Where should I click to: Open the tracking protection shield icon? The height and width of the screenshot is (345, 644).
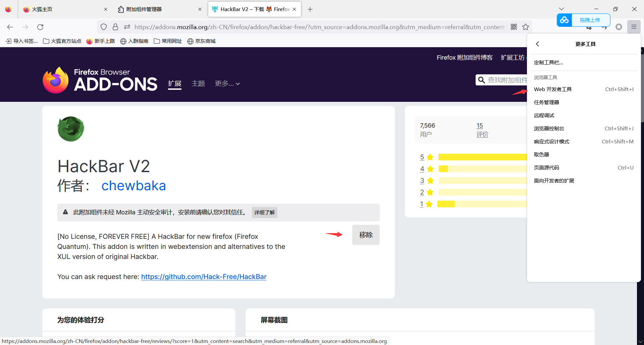point(104,27)
